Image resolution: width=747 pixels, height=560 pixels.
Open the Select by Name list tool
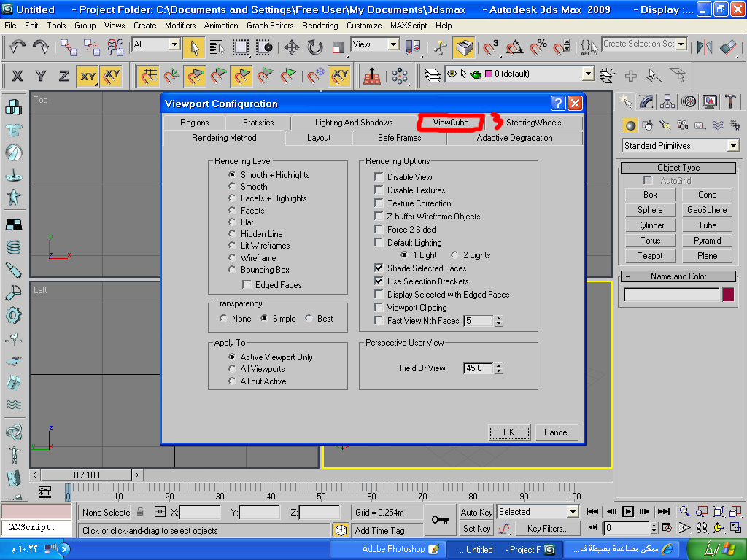(217, 47)
